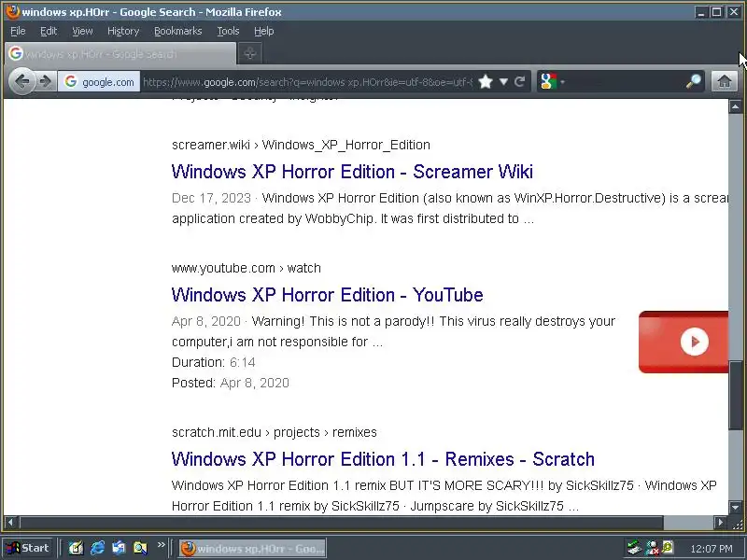The image size is (747, 560).
Task: Open the History menu
Action: coord(123,31)
